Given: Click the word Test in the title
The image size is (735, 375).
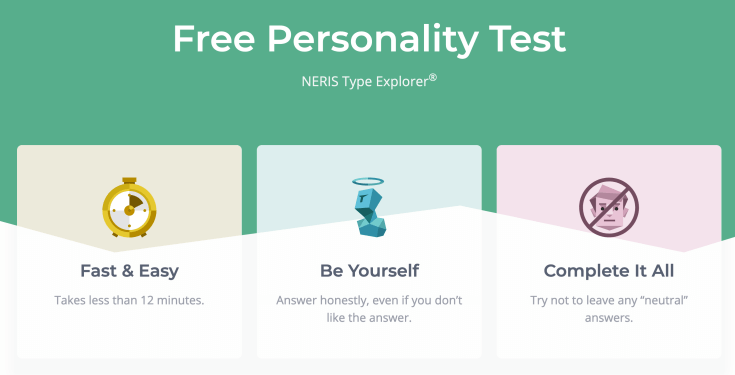Looking at the screenshot, I should pos(527,38).
